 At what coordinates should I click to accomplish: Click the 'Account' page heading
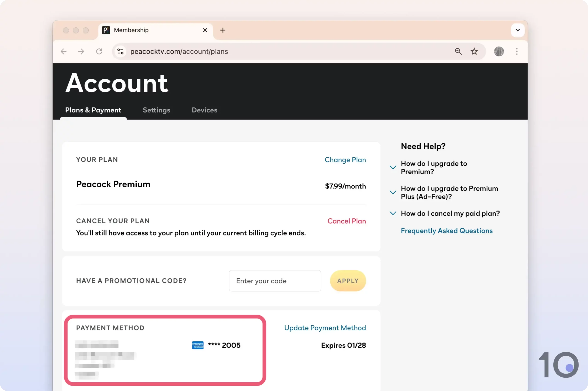point(117,83)
